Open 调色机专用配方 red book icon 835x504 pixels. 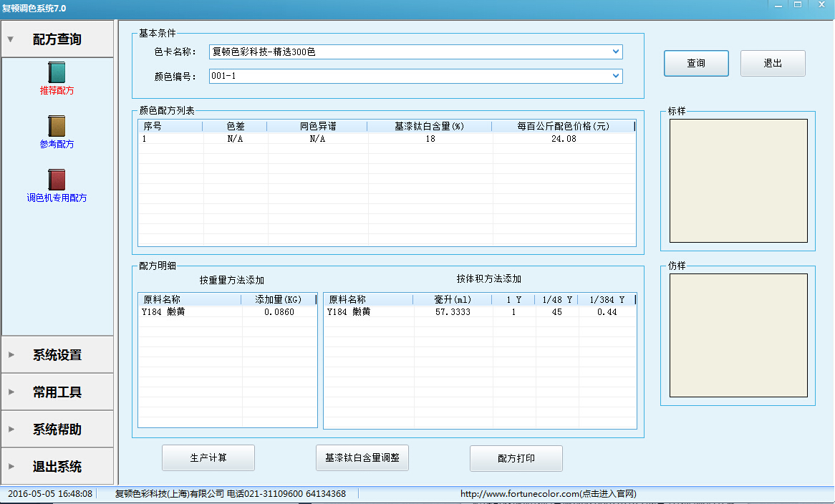(x=57, y=180)
